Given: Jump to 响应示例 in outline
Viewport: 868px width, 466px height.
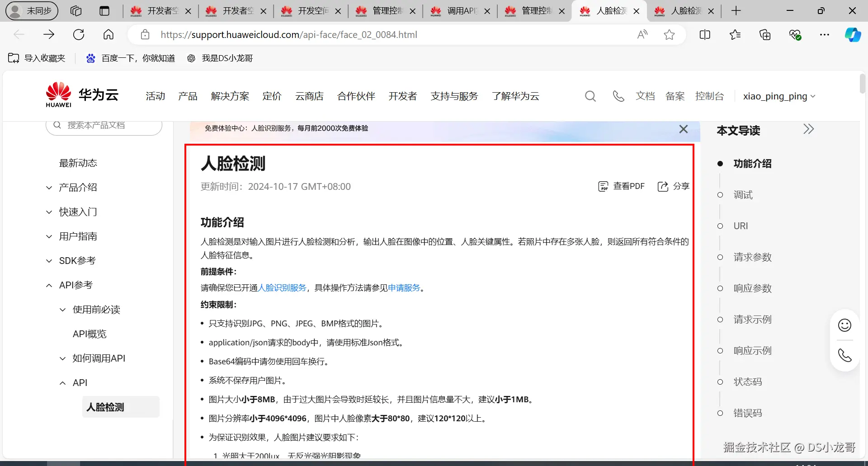Looking at the screenshot, I should pos(752,351).
